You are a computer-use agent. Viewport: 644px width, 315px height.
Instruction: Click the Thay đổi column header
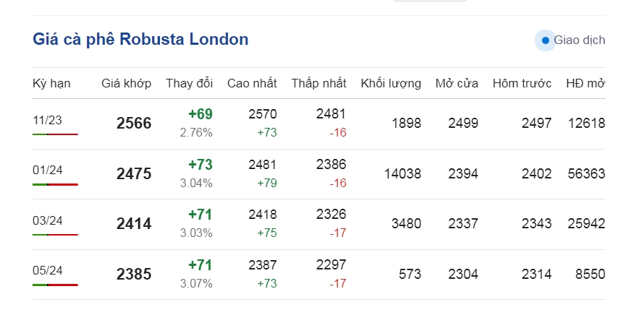(x=190, y=83)
